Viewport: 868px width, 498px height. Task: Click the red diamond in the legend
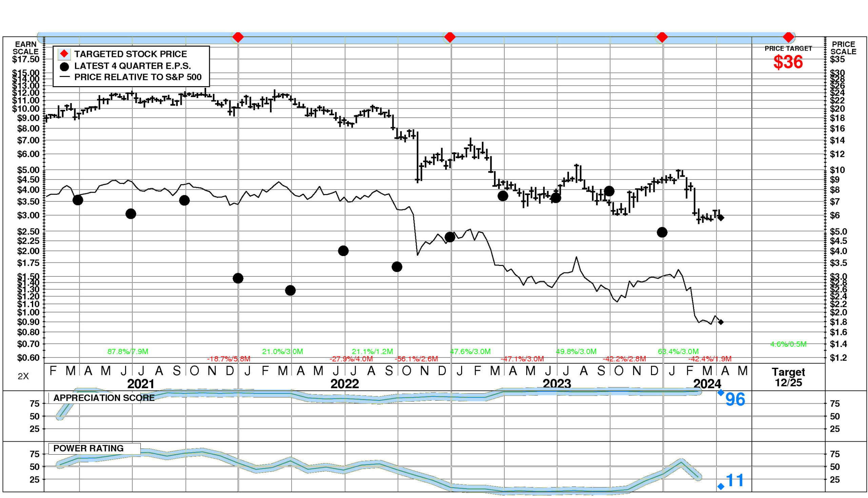pyautogui.click(x=64, y=54)
